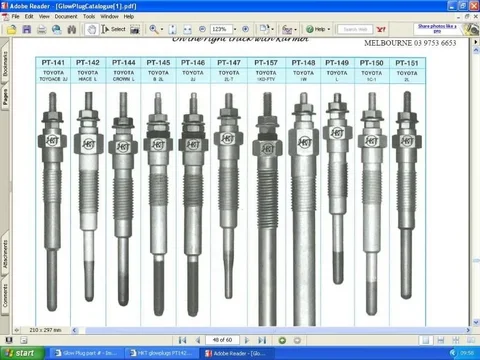Open the Window menu
Viewport: 480px width, 360px height.
tap(109, 16)
